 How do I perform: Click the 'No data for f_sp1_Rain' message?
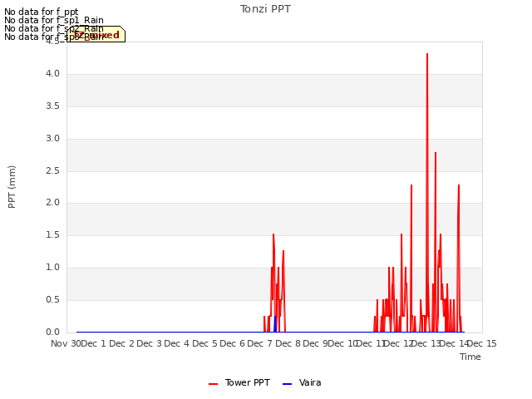[54, 20]
